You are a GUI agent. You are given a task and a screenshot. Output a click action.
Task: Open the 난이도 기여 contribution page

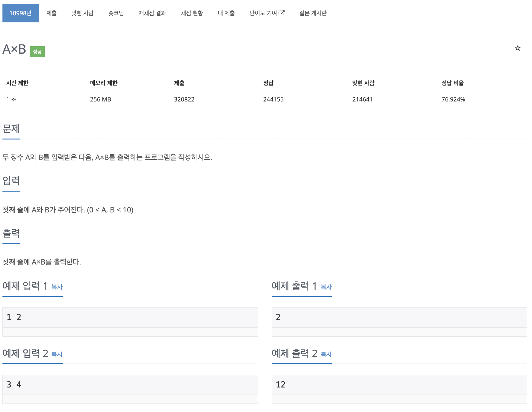(x=264, y=13)
